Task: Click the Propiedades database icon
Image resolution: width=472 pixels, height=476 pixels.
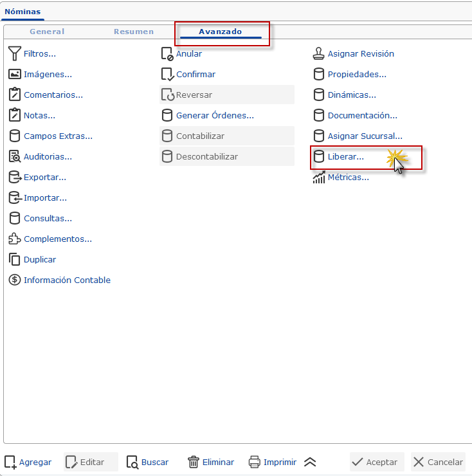Action: pyautogui.click(x=318, y=74)
